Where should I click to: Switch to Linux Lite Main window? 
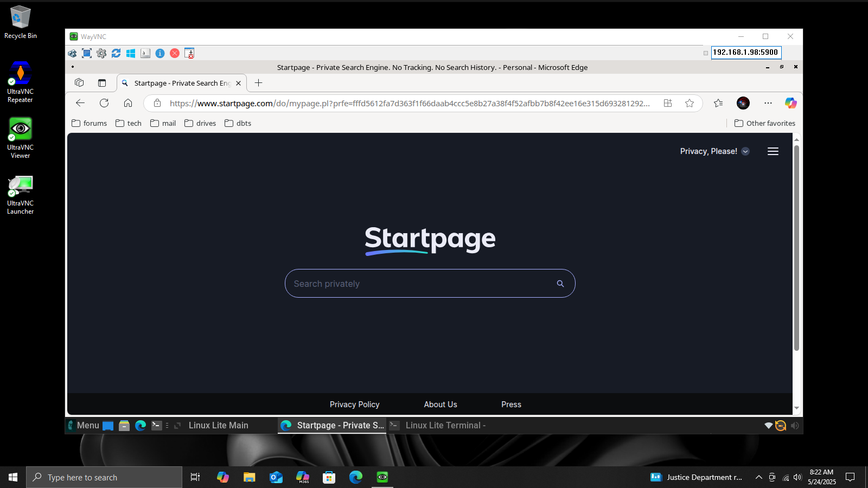219,426
